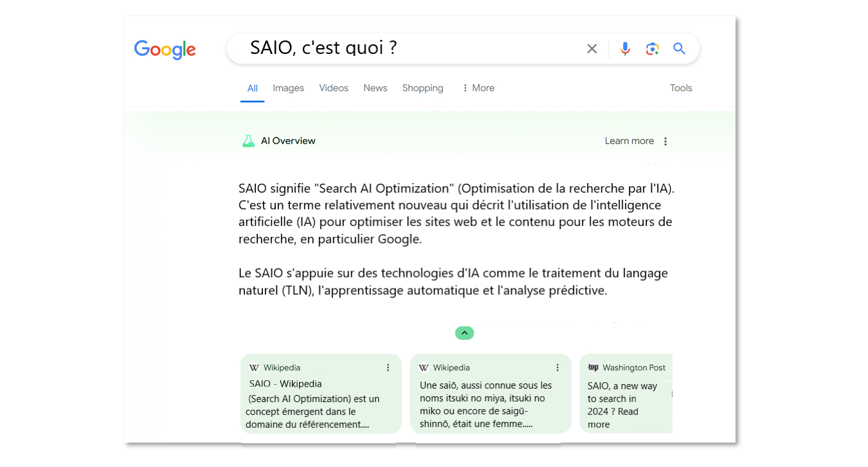Clear the search box text

[592, 49]
